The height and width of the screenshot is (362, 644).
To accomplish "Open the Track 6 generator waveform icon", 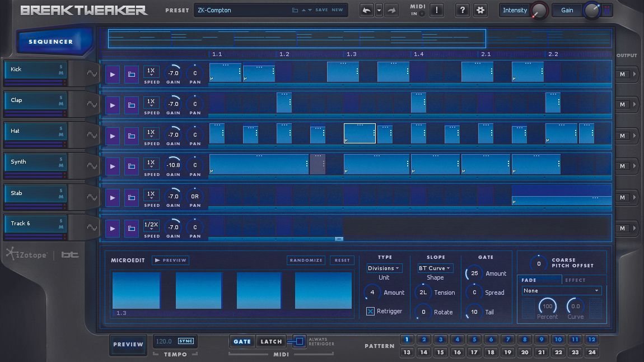I will [x=92, y=228].
